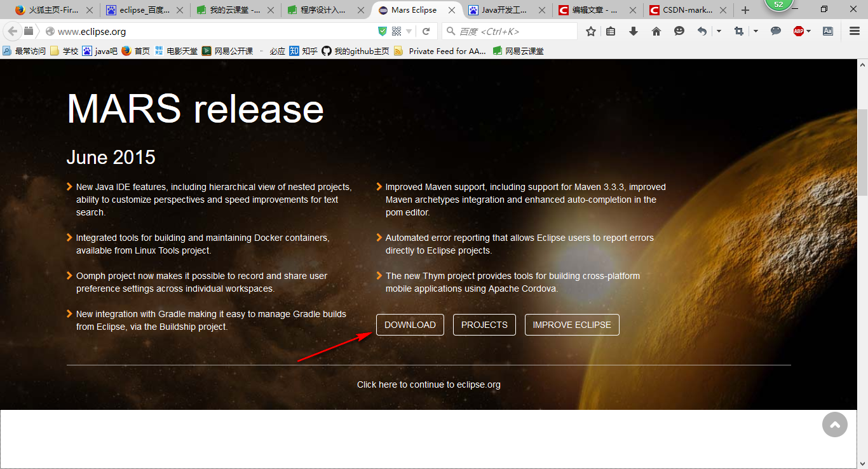Open the 最常访问 bookmark folder
Viewport: 868px width, 469px height.
point(25,51)
